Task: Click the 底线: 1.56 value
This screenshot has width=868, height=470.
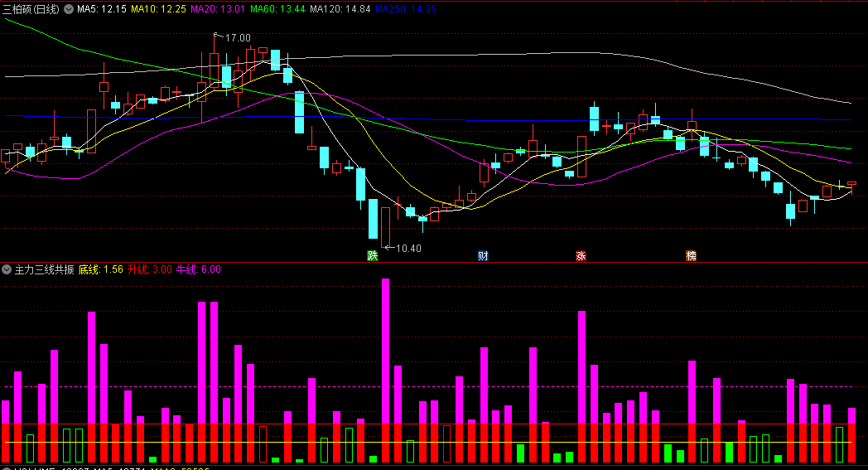Action: [x=101, y=270]
